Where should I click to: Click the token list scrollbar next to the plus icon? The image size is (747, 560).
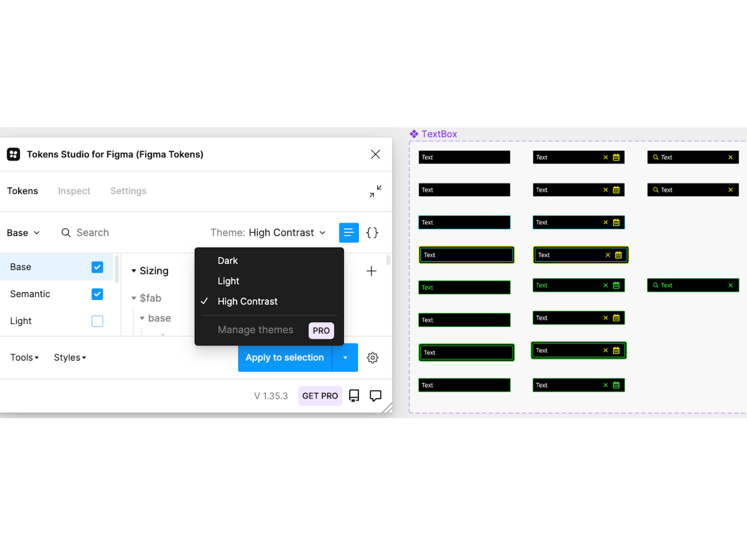tap(388, 260)
